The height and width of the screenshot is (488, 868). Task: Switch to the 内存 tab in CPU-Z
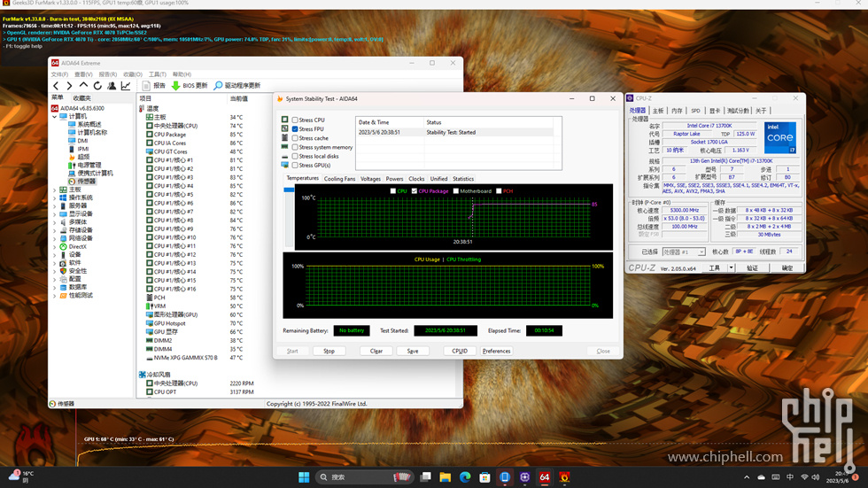[x=677, y=111]
